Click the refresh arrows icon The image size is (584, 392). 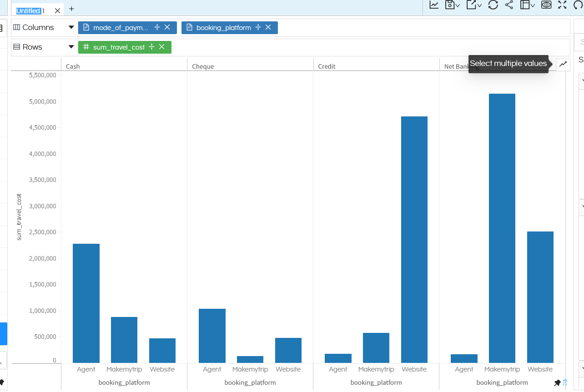click(x=493, y=5)
